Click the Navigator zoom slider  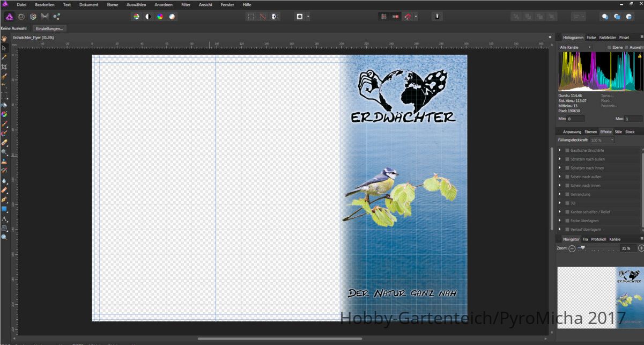click(599, 248)
